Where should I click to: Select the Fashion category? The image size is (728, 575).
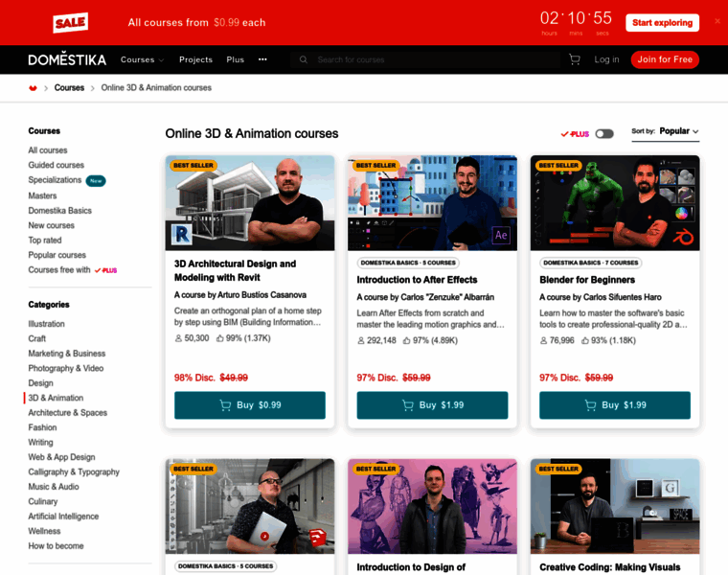pos(42,427)
